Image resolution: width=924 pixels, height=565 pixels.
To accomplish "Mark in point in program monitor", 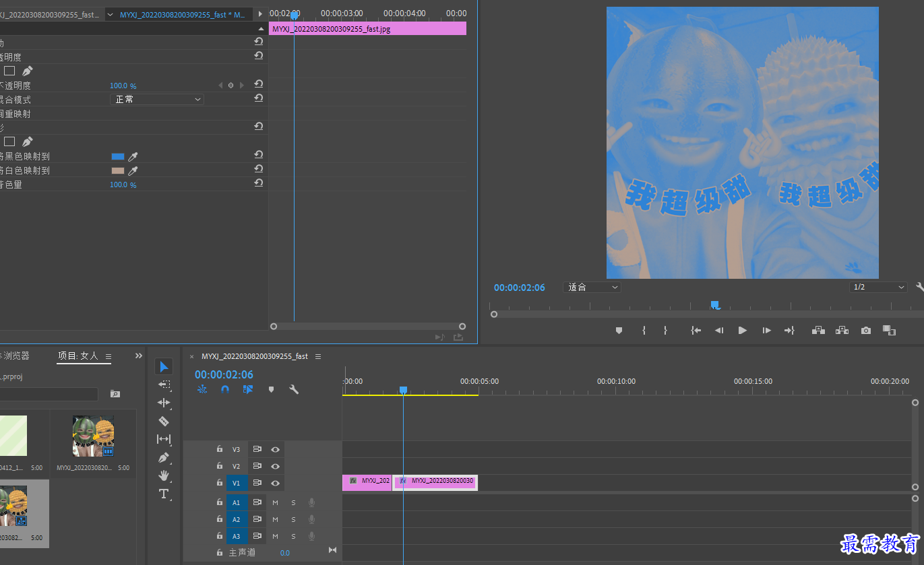I will click(644, 331).
